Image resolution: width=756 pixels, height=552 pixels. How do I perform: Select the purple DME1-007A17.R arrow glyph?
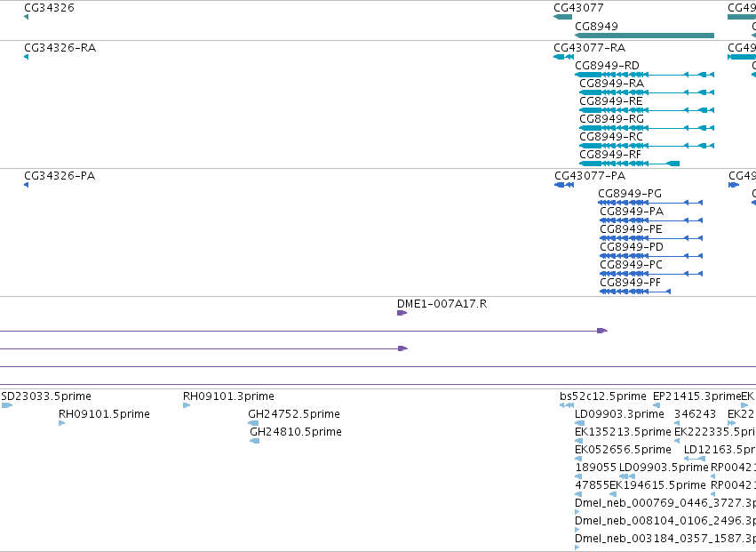pyautogui.click(x=402, y=313)
